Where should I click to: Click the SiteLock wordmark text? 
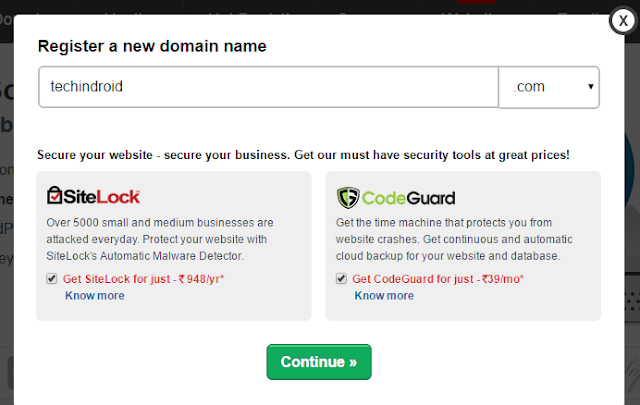[102, 197]
